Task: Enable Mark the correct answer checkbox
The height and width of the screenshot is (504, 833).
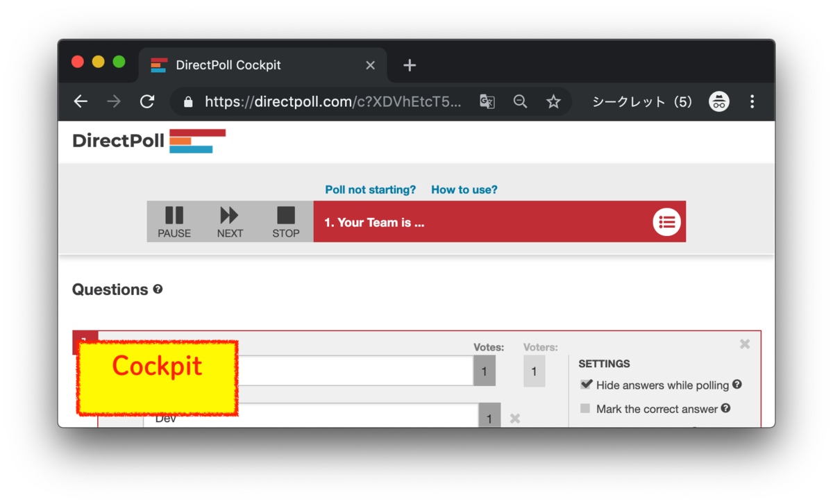Action: [x=585, y=408]
